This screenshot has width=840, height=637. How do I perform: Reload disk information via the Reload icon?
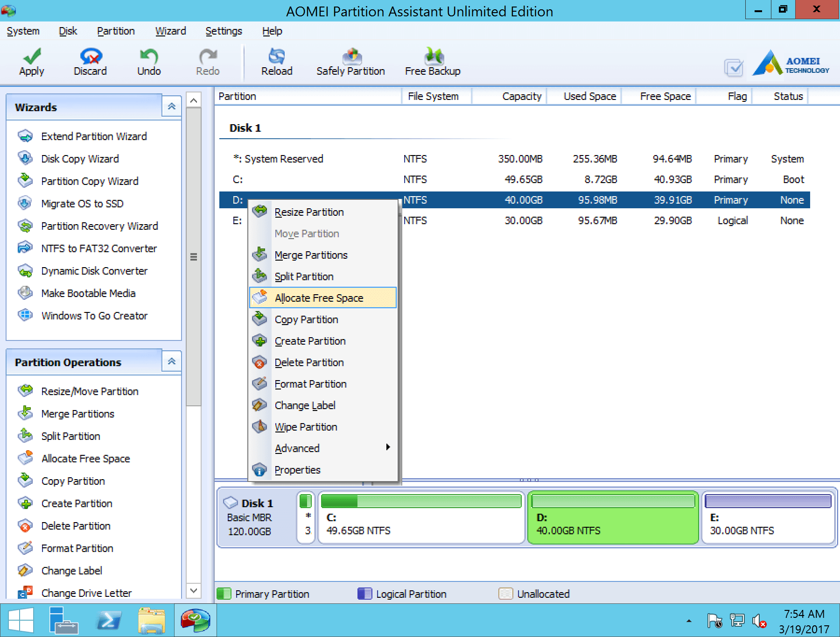[277, 62]
